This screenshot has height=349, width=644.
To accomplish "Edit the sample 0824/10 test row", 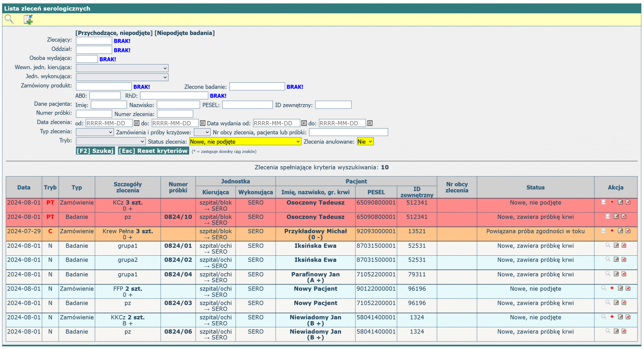I will tap(616, 216).
